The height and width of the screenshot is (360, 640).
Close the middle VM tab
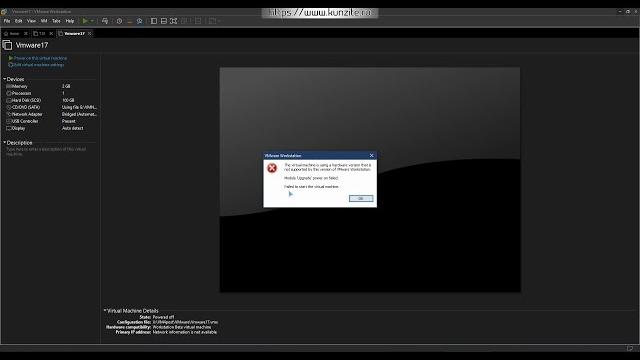51,33
